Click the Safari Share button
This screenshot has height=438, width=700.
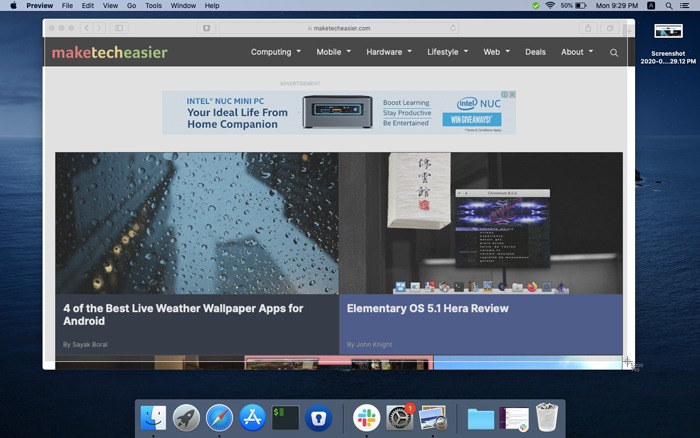click(x=588, y=28)
